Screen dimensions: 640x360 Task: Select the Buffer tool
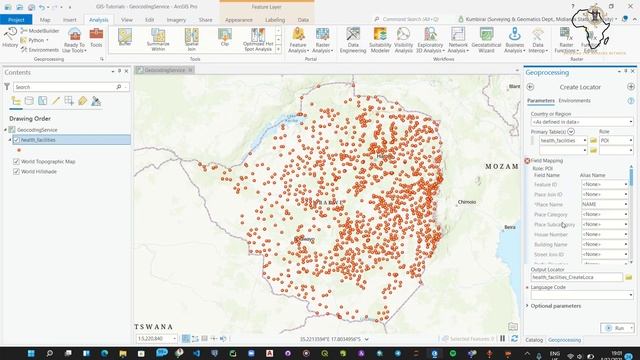point(125,38)
